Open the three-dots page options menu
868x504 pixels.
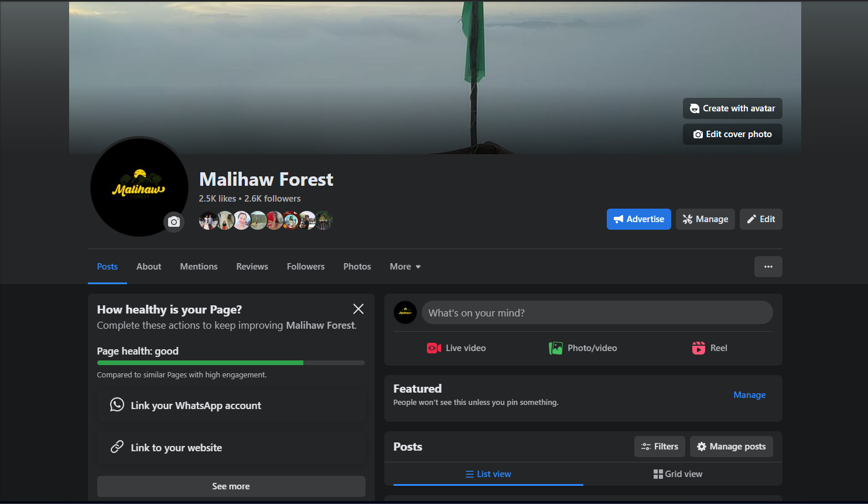(x=768, y=267)
